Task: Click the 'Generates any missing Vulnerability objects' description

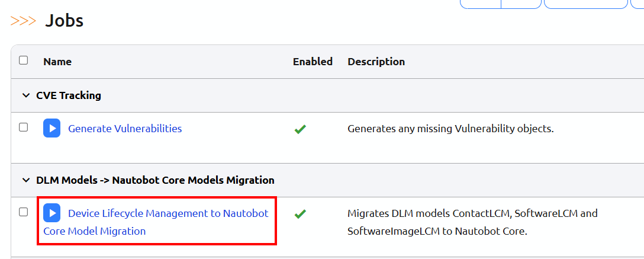Action: pyautogui.click(x=450, y=128)
